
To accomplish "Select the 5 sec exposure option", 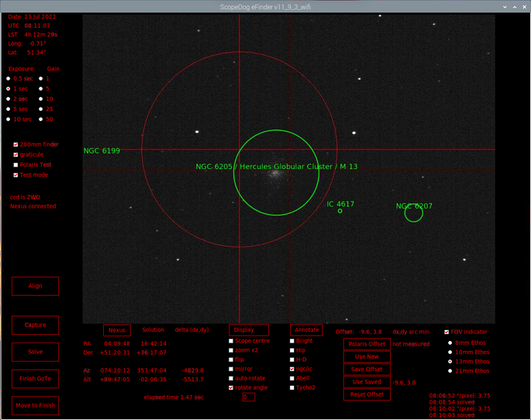I will point(9,109).
